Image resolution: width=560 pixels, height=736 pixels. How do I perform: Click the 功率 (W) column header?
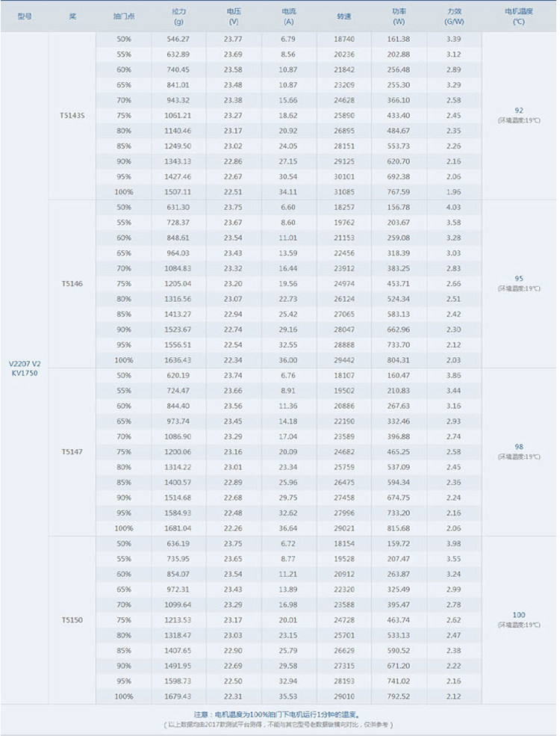tap(399, 16)
